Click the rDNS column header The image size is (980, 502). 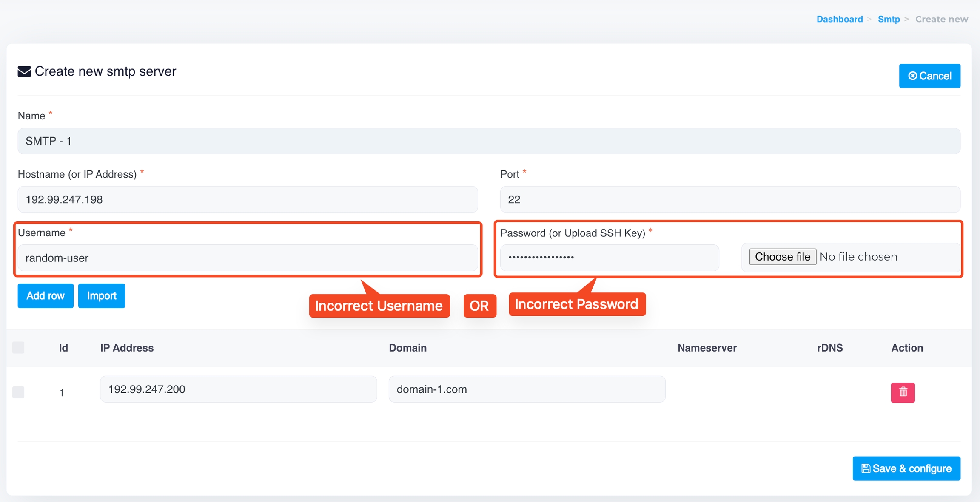point(829,348)
